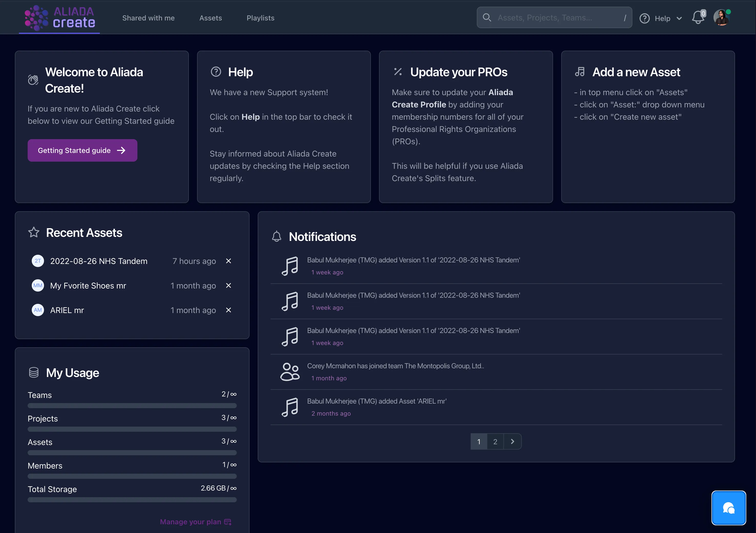Switch to Playlists in the top navigation

click(261, 18)
